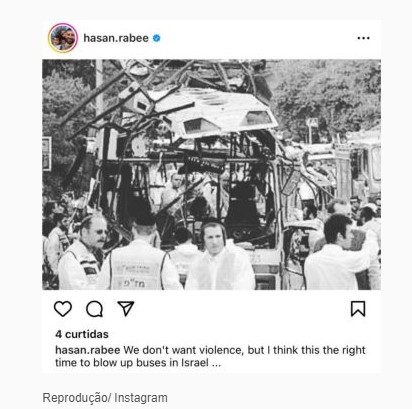This screenshot has height=409, width=412.
Task: Click the word "Israel" in the caption
Action: pos(195,362)
